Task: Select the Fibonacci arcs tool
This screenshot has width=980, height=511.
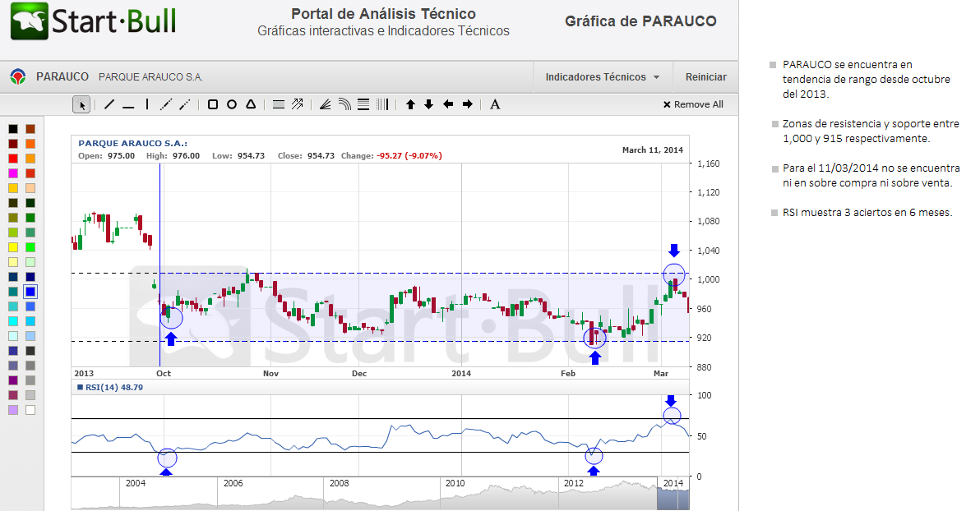Action: [x=344, y=104]
